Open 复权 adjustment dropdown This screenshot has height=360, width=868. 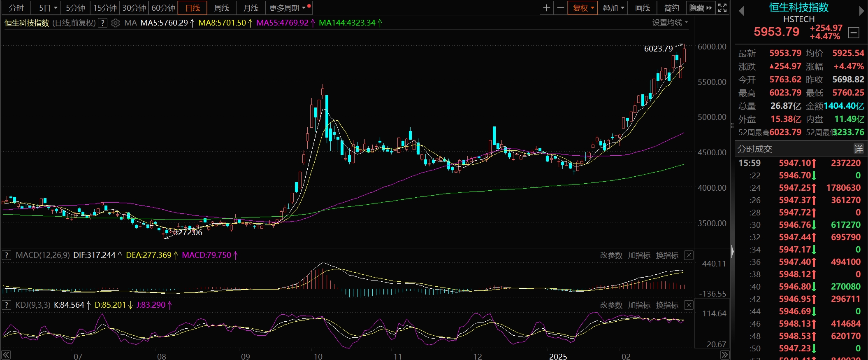[583, 8]
